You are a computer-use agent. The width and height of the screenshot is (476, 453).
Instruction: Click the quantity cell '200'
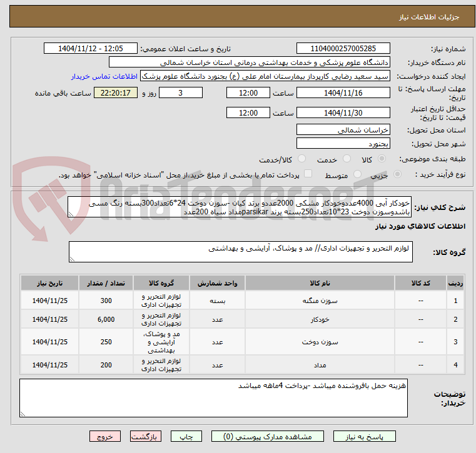tap(106, 365)
